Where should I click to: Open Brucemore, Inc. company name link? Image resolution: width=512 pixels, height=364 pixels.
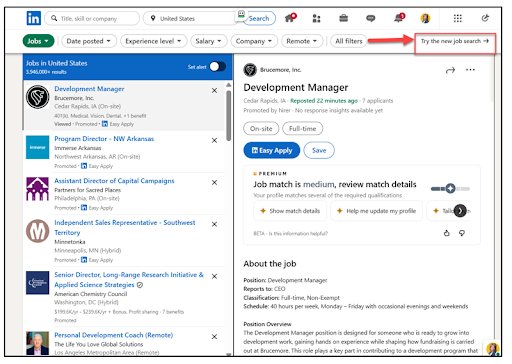point(281,70)
